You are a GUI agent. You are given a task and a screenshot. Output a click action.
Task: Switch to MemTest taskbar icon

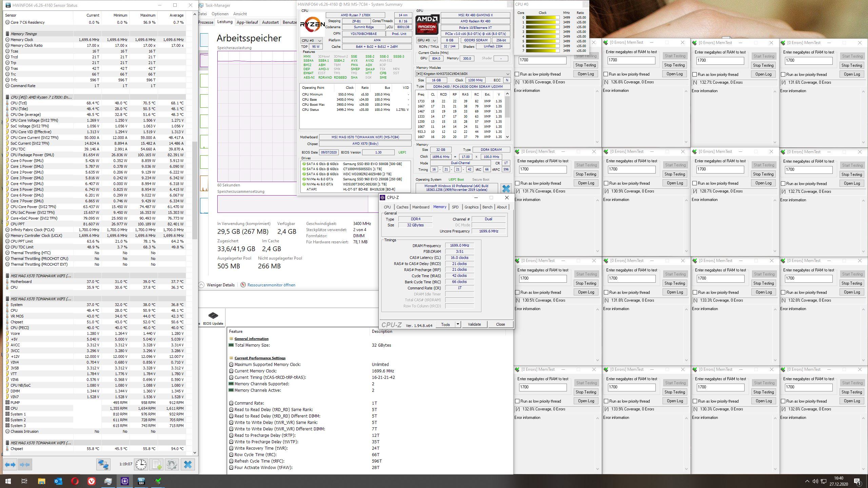pyautogui.click(x=158, y=481)
